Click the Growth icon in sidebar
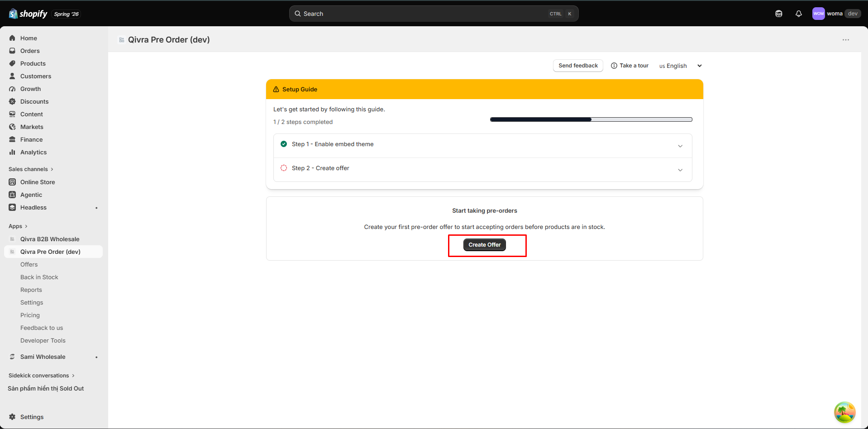This screenshot has height=429, width=868. click(12, 89)
